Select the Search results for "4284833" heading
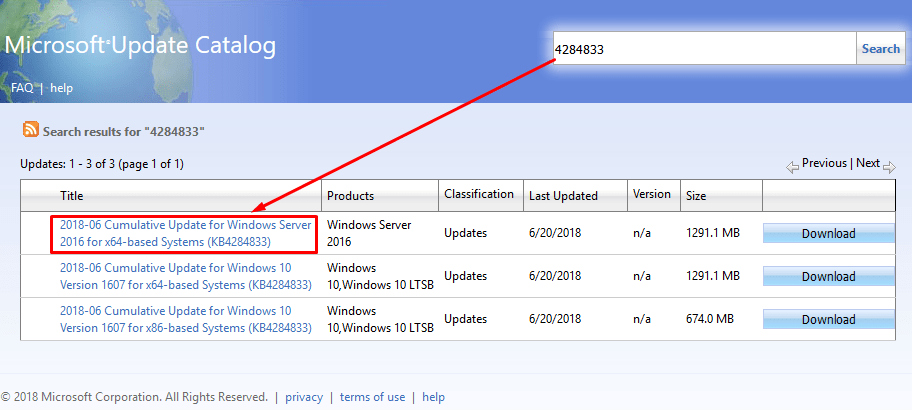 (x=124, y=132)
